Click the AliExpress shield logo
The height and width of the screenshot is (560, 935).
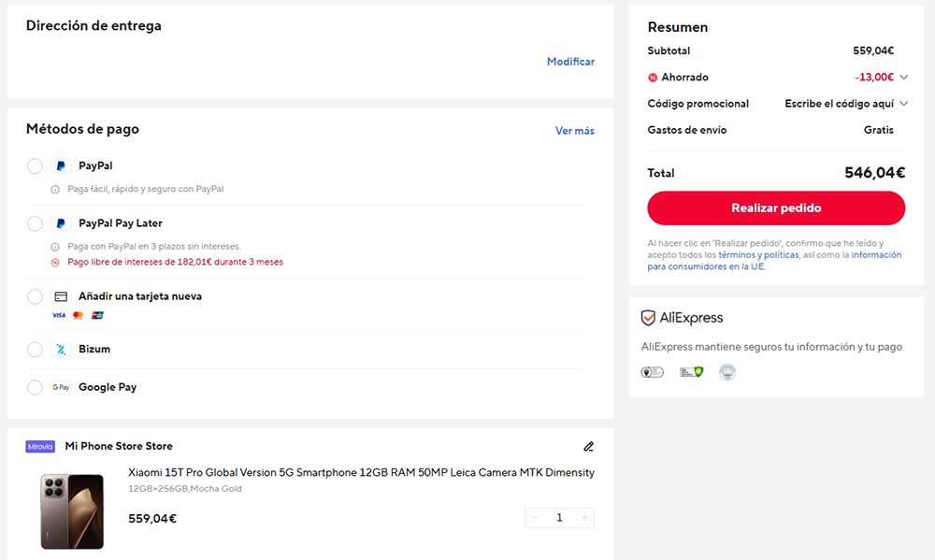pos(649,317)
